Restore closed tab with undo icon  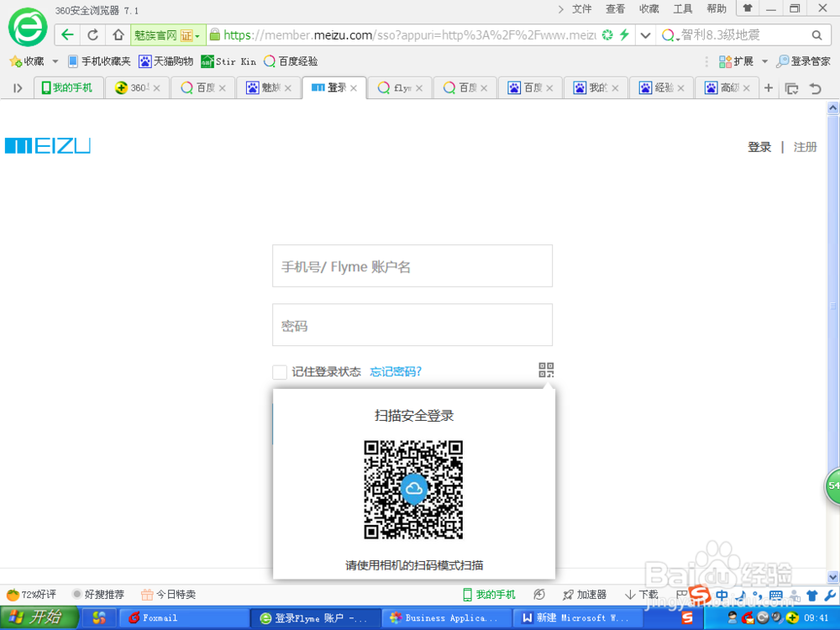coord(816,88)
